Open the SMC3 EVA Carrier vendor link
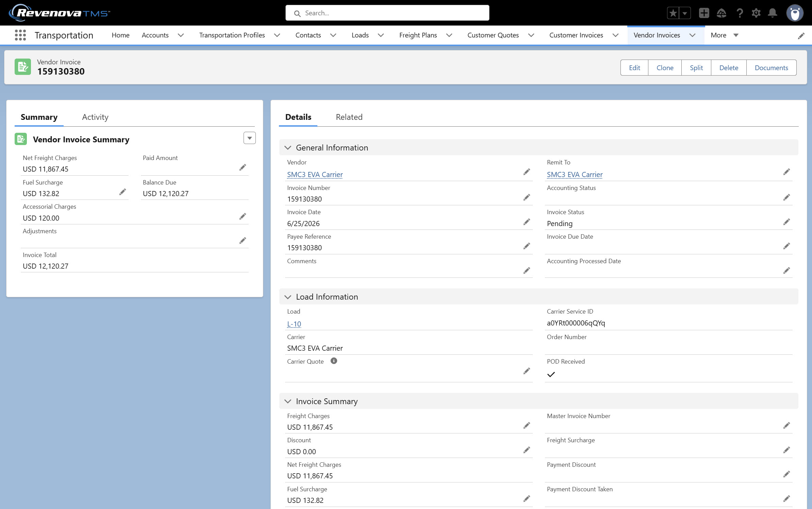This screenshot has width=812, height=509. 315,175
